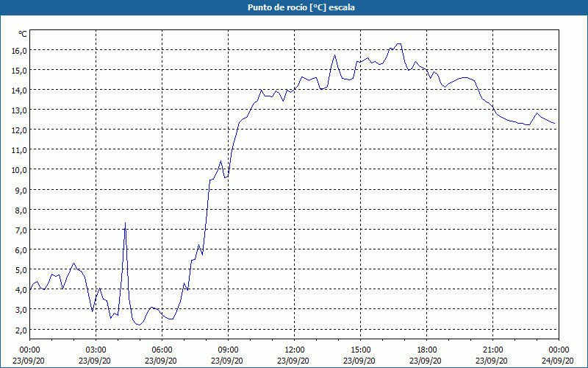This screenshot has width=588, height=368.
Task: Click the 13,0 y-axis label
Action: (19, 110)
